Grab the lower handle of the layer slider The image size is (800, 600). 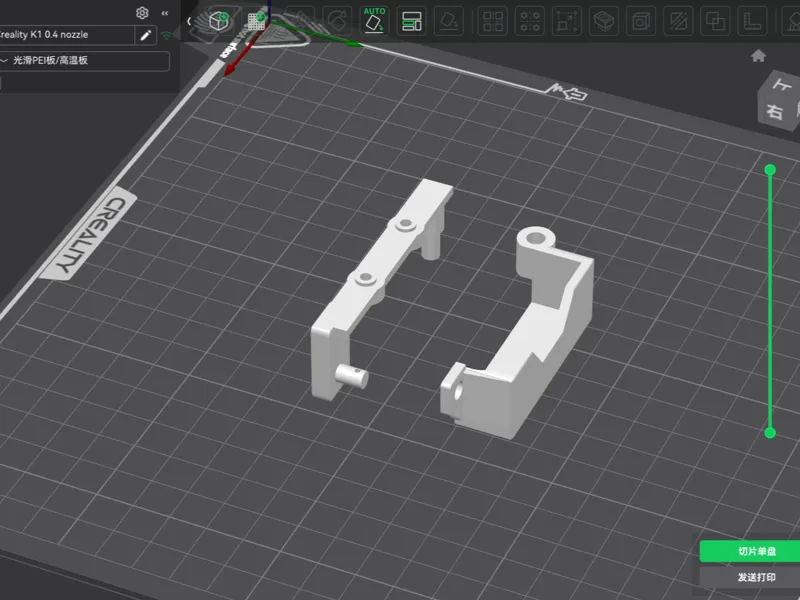pos(770,433)
